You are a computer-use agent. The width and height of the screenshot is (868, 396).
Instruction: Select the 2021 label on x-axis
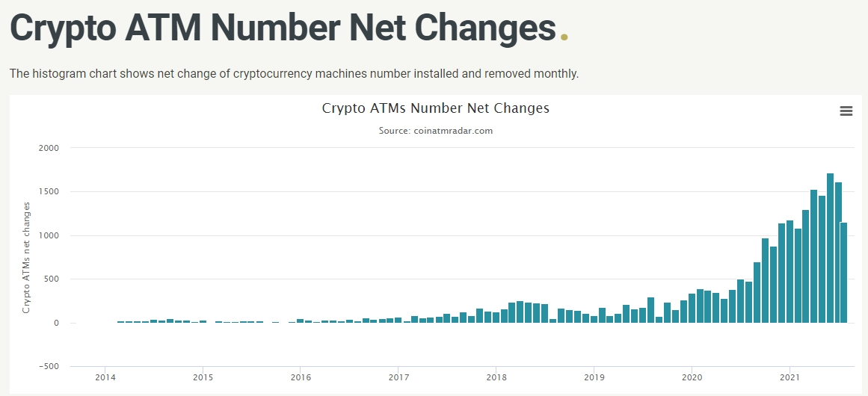point(789,378)
